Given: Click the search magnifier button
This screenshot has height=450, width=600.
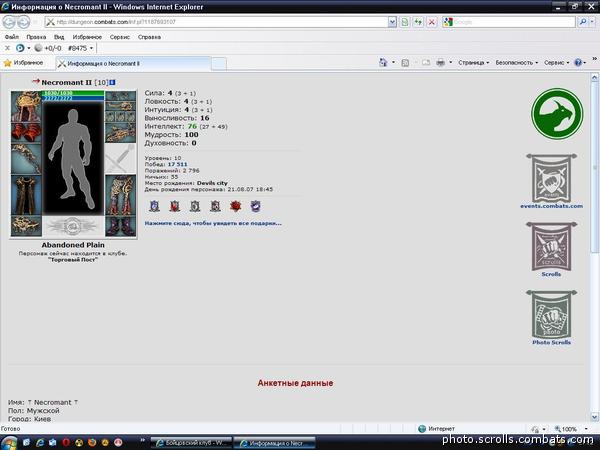Looking at the screenshot, I should click(x=582, y=22).
